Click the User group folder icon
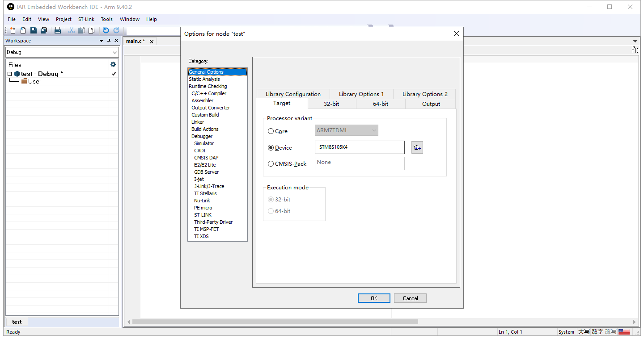 tap(24, 81)
